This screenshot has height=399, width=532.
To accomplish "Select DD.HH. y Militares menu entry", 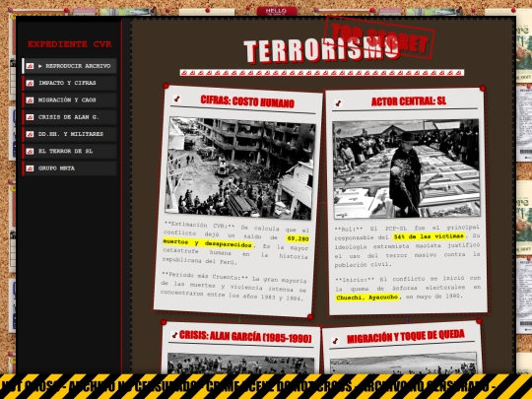I will 70,134.
